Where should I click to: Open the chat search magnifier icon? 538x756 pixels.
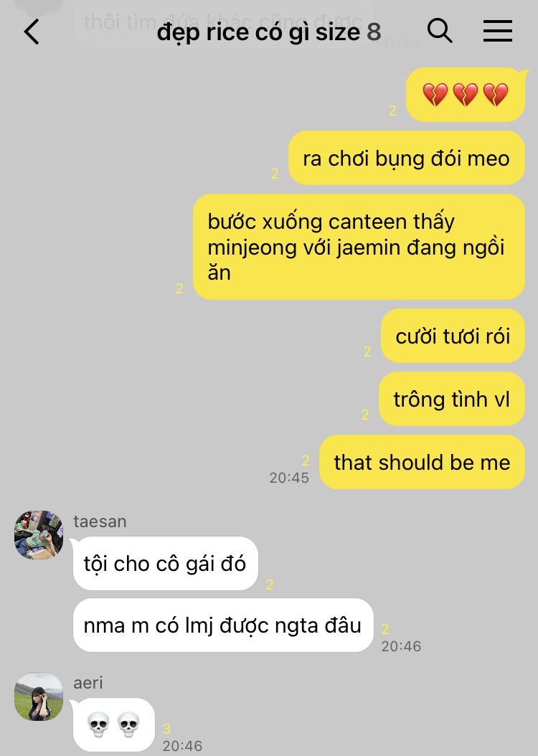[x=440, y=32]
